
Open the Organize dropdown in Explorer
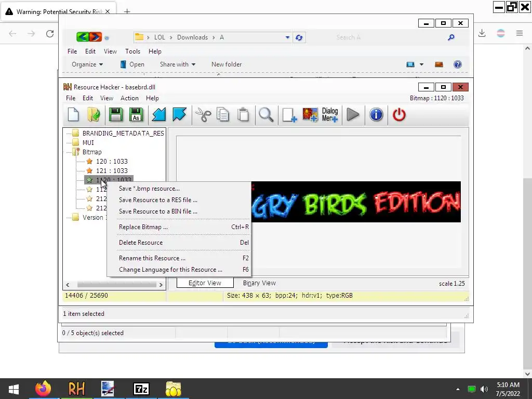click(x=87, y=64)
